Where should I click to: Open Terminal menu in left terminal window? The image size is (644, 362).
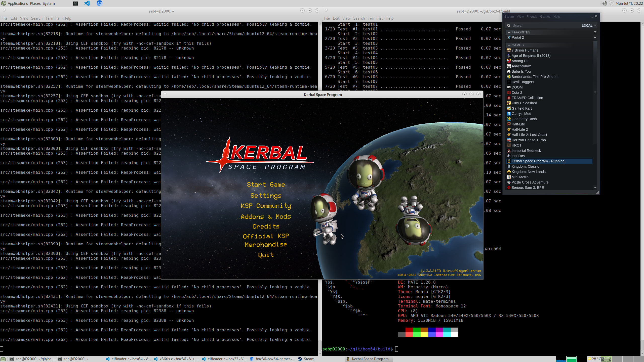coord(53,18)
